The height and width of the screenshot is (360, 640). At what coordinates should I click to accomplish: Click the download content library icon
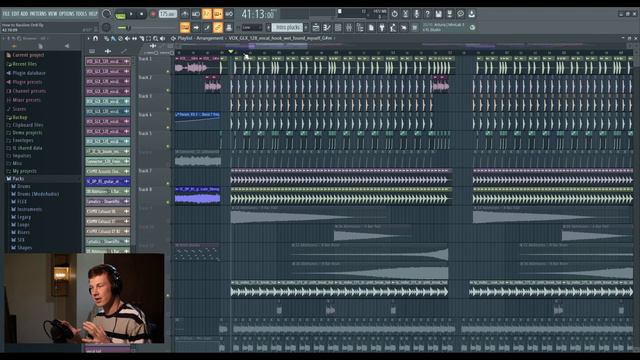point(471,14)
